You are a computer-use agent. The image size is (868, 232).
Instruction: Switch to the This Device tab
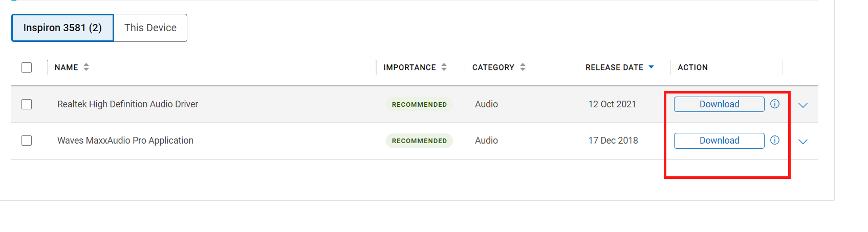pyautogui.click(x=150, y=28)
